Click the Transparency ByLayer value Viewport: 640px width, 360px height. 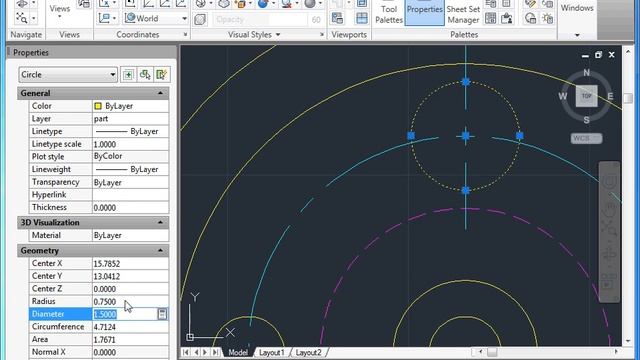130,182
